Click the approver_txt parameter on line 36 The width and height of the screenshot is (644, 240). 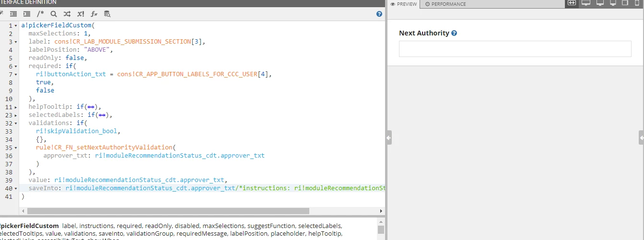(x=67, y=156)
